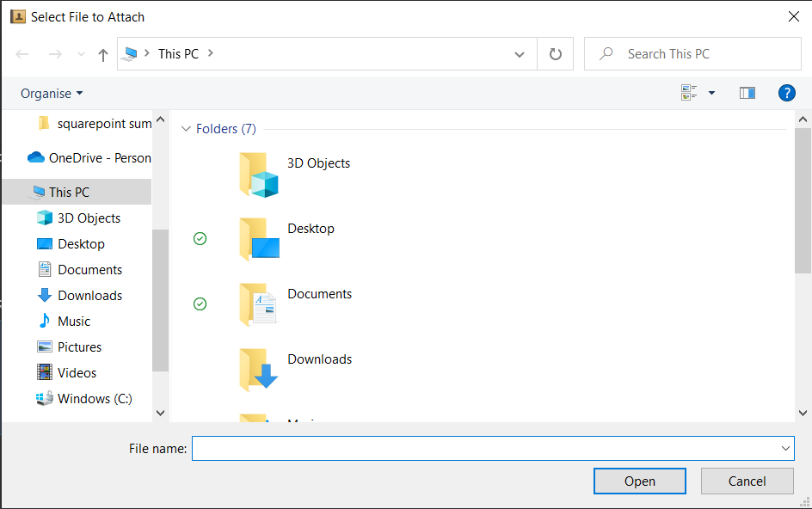The image size is (812, 509).
Task: Open recent locations dropdown arrow
Action: tap(81, 54)
